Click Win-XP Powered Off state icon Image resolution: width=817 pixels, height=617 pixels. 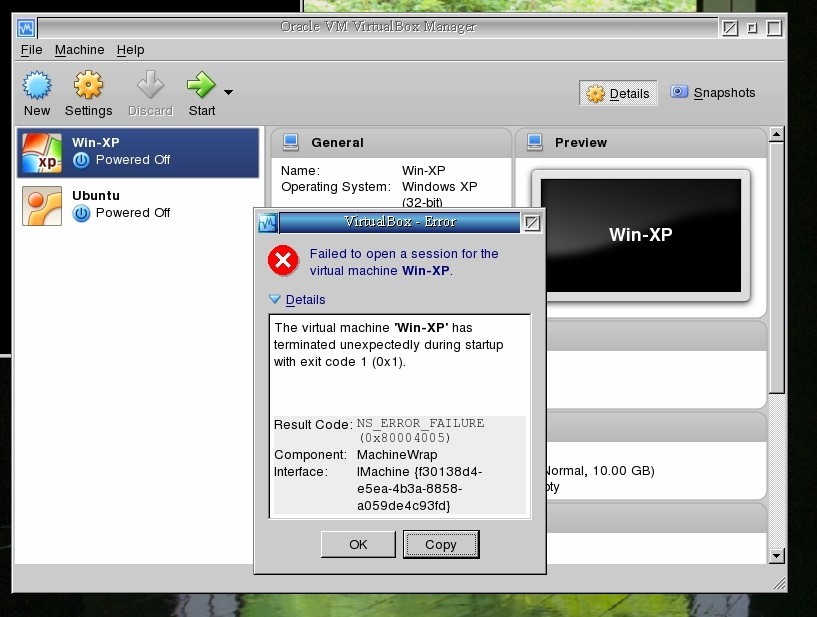point(81,160)
